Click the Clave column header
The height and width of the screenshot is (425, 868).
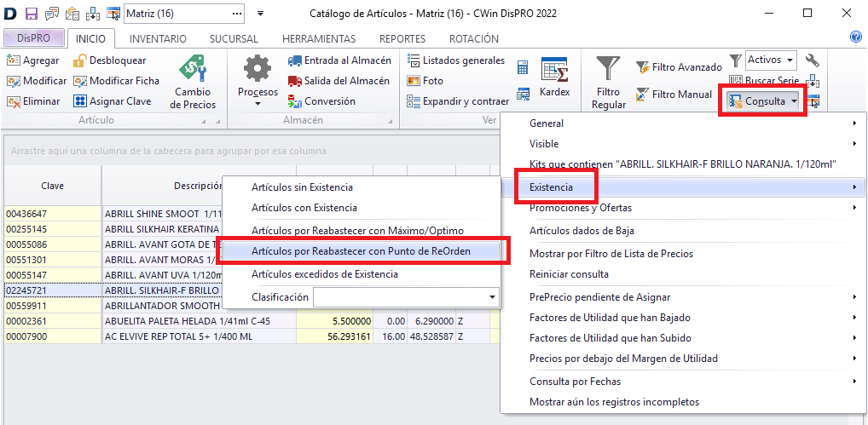pyautogui.click(x=53, y=186)
